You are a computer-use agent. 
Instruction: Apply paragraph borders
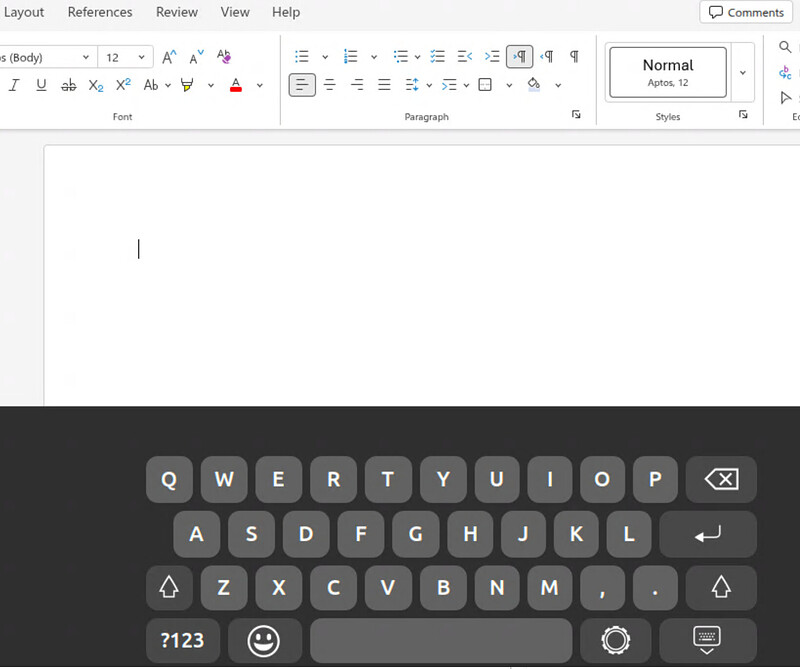click(485, 85)
